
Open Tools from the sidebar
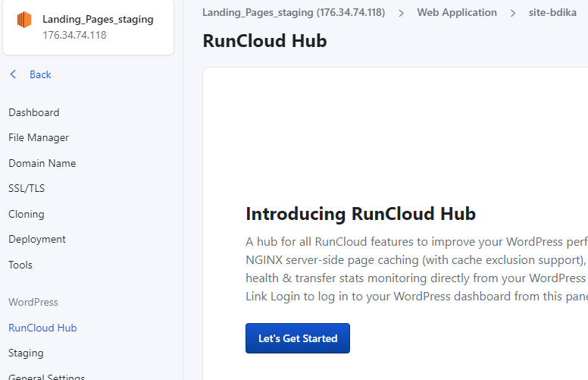tap(20, 265)
